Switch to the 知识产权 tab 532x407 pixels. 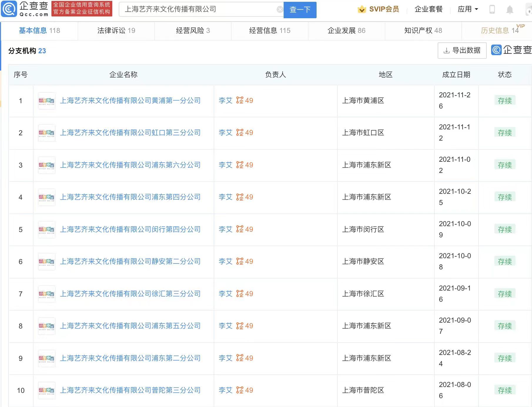[x=423, y=31]
